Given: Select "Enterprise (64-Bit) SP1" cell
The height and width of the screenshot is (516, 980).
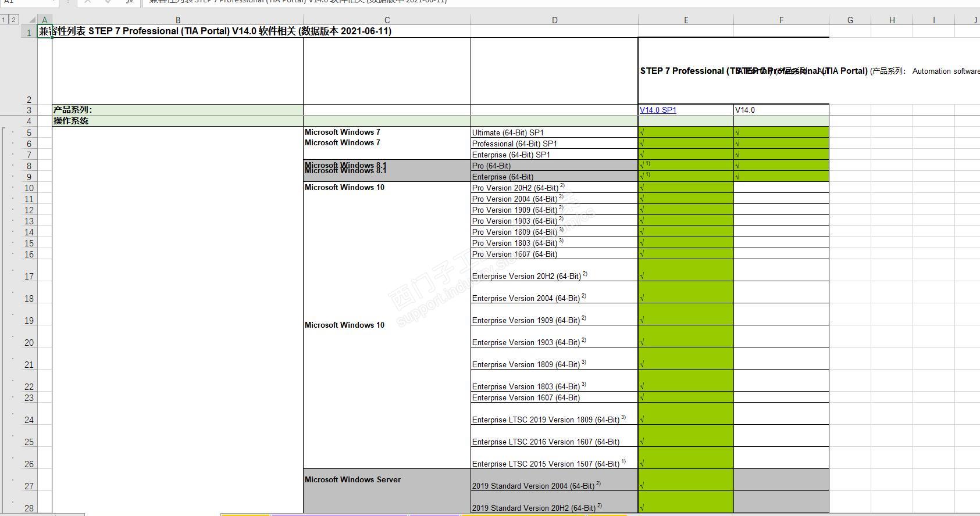Looking at the screenshot, I should click(x=554, y=155).
